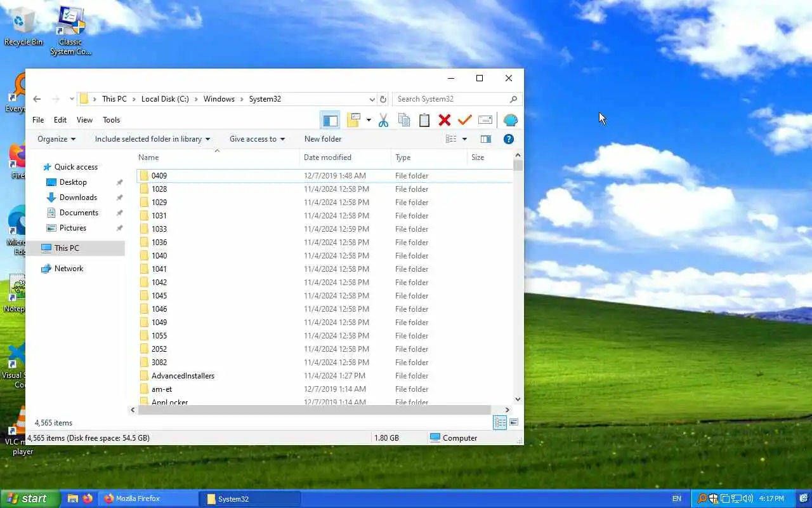This screenshot has width=812, height=508.
Task: Open the Recycle Bin desktop icon
Action: pos(23,27)
